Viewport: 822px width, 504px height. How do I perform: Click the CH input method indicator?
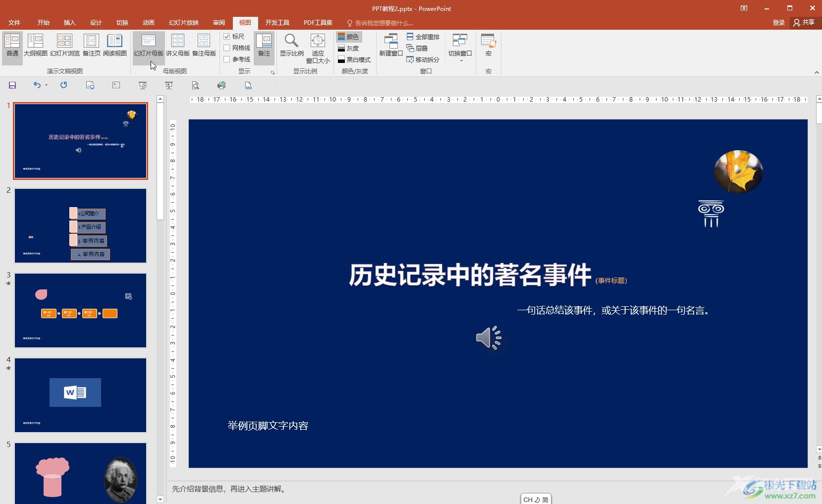coord(536,500)
